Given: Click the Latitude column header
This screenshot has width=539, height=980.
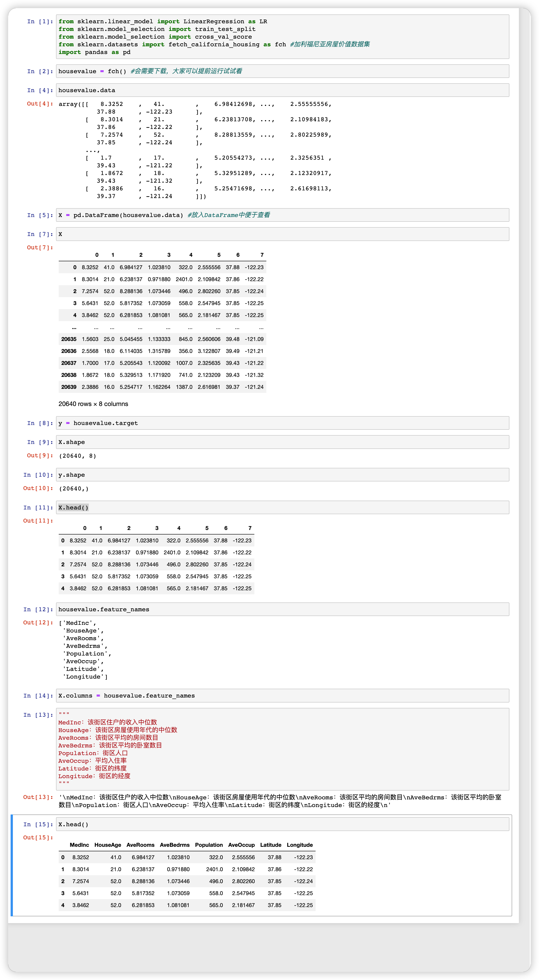Looking at the screenshot, I should (271, 845).
